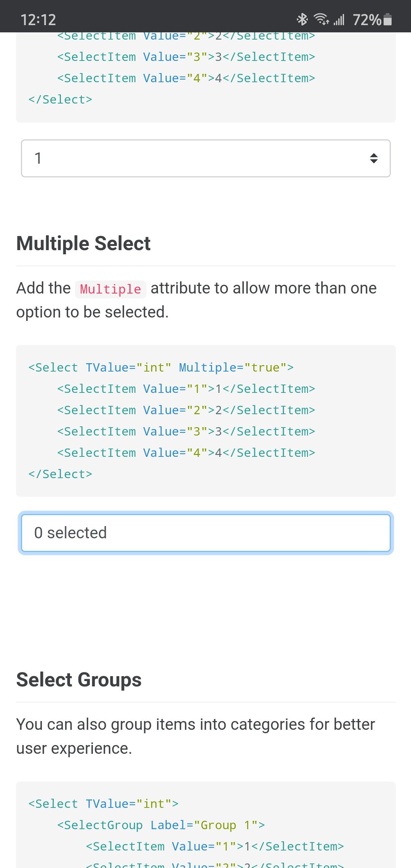Select the Select Groups section heading
The width and height of the screenshot is (411, 868).
(78, 679)
